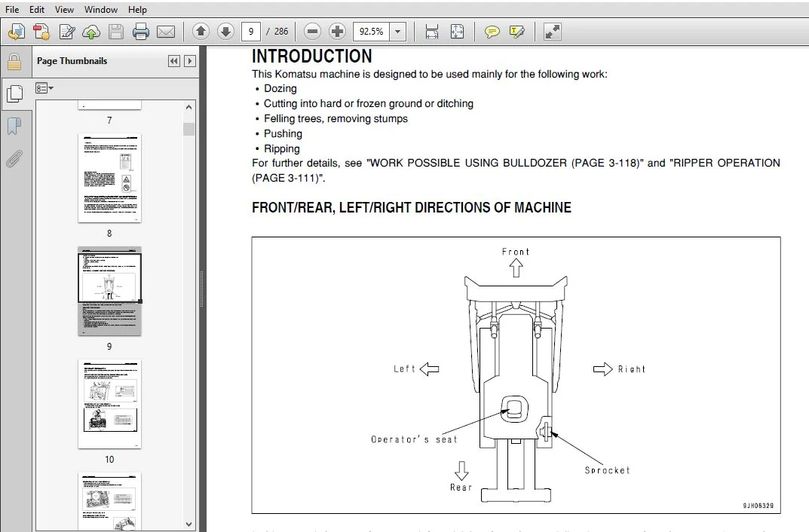The width and height of the screenshot is (809, 532).
Task: Open the Edit menu
Action: [x=37, y=9]
